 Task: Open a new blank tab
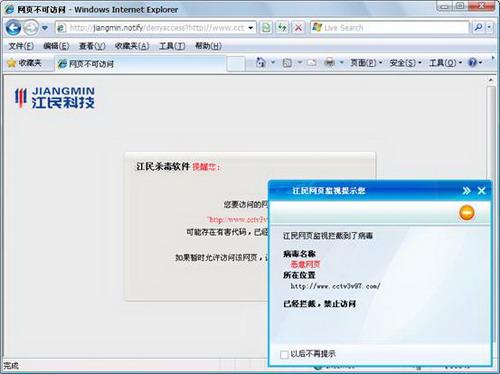[236, 64]
